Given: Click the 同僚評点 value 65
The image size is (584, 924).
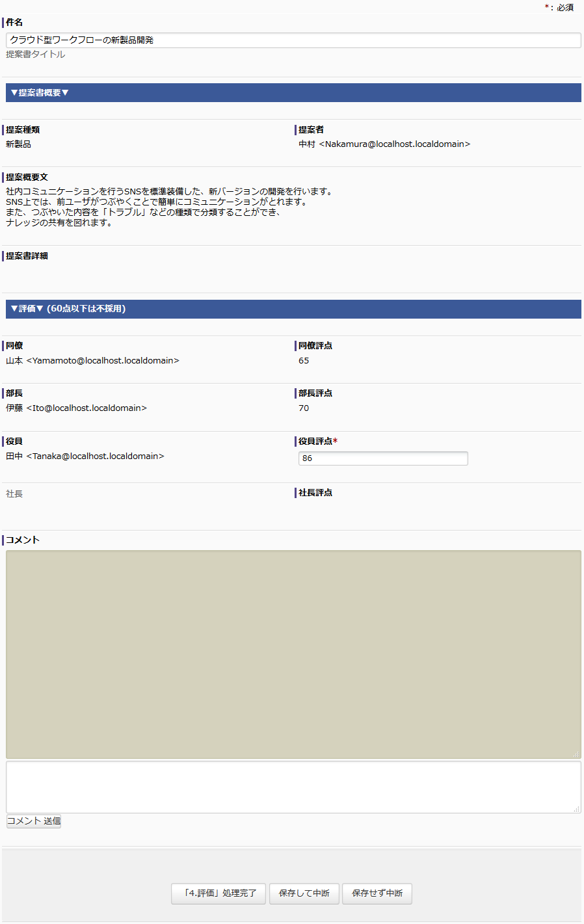Looking at the screenshot, I should coord(304,361).
